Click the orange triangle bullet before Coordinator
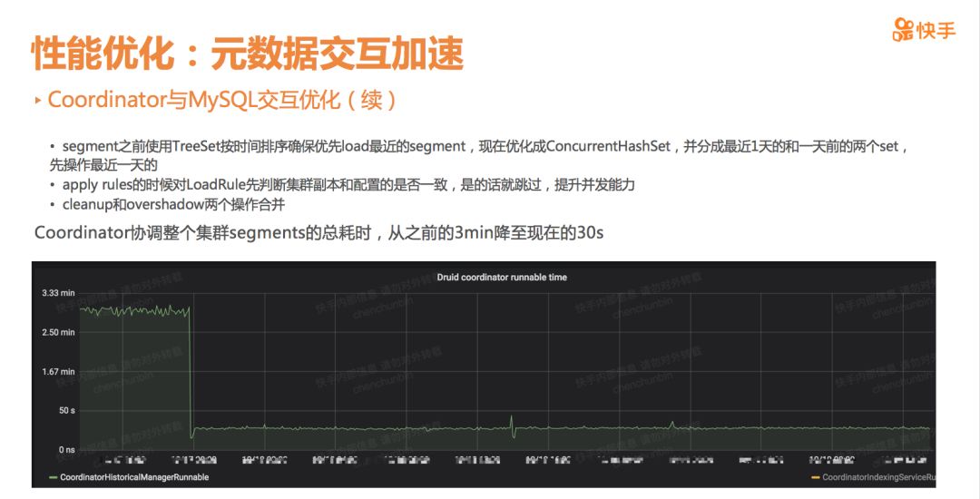Screen dimensions: 980x499 [39, 100]
